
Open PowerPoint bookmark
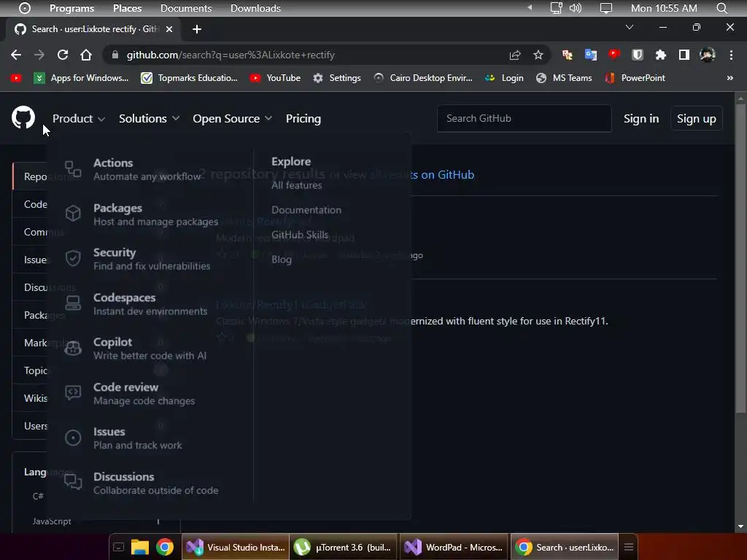635,77
